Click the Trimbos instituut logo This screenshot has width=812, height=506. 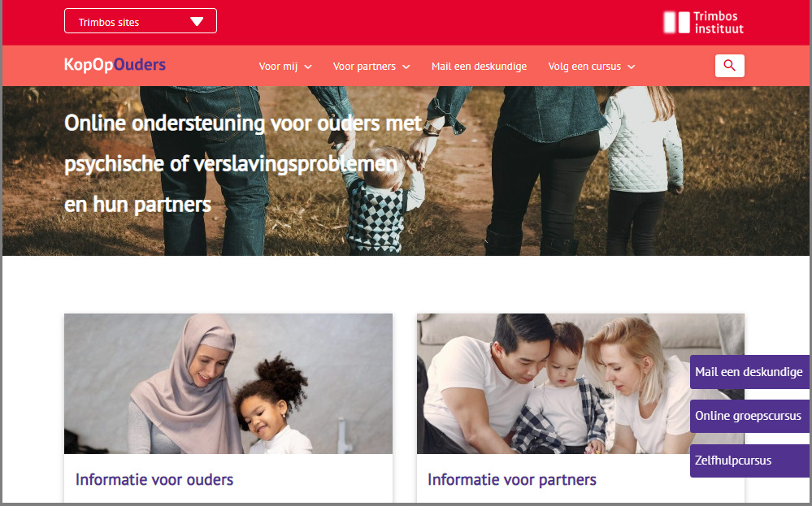click(x=703, y=23)
